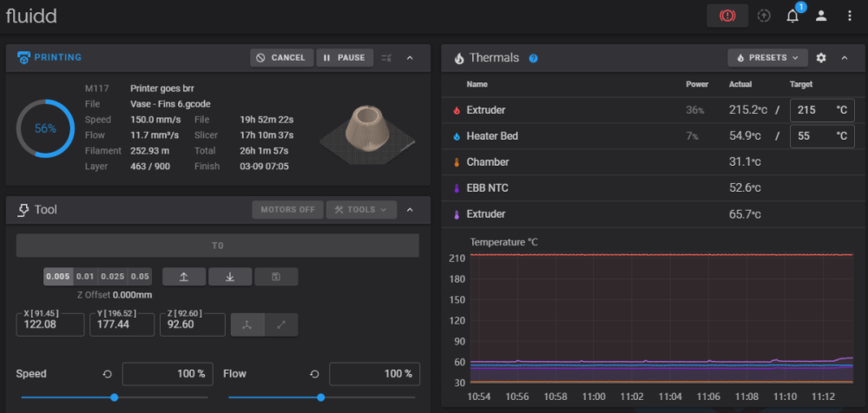The width and height of the screenshot is (868, 413).
Task: Pause the current print
Action: click(x=345, y=57)
